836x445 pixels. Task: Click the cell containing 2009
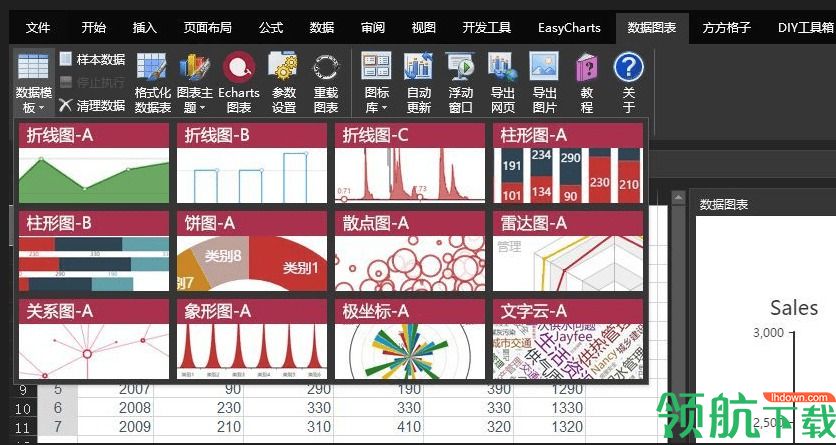click(115, 427)
